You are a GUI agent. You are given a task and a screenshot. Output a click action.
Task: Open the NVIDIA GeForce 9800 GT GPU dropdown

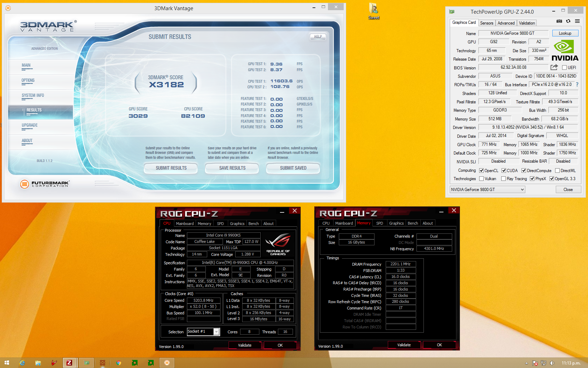(x=488, y=190)
